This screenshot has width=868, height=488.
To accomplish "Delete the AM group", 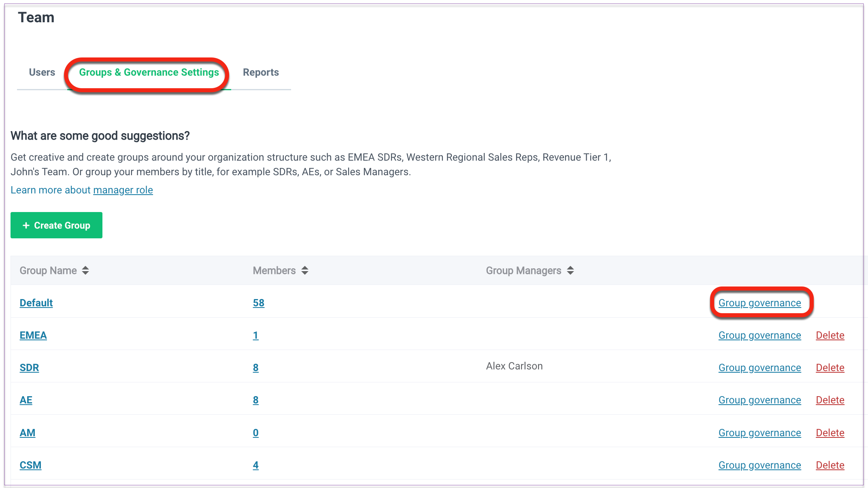I will (x=830, y=433).
